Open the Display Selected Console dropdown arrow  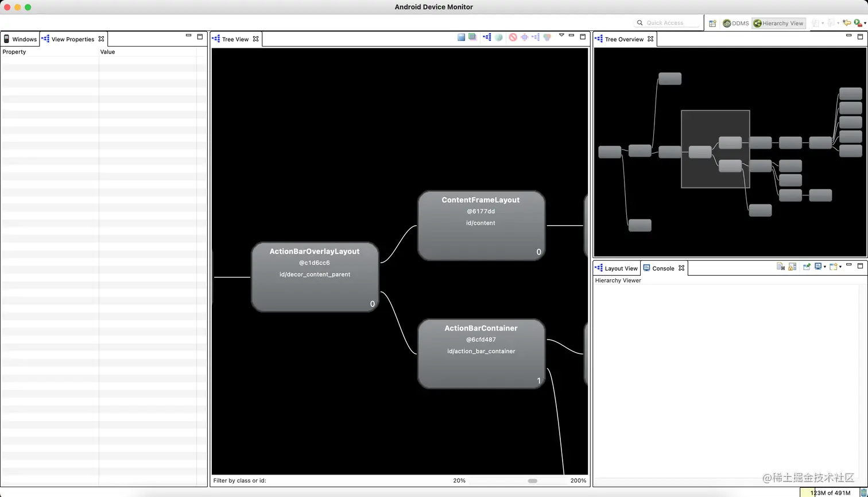[x=825, y=267]
